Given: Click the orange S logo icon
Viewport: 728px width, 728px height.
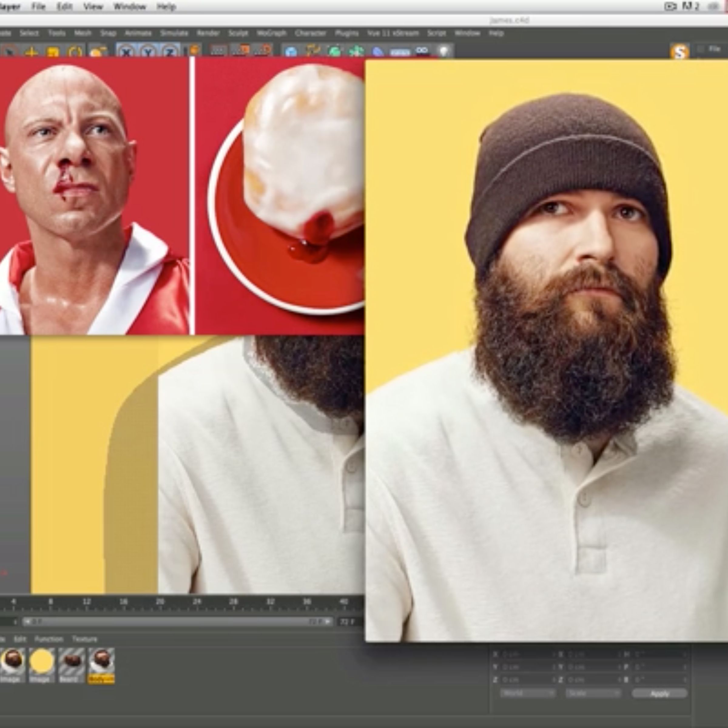Looking at the screenshot, I should point(679,52).
